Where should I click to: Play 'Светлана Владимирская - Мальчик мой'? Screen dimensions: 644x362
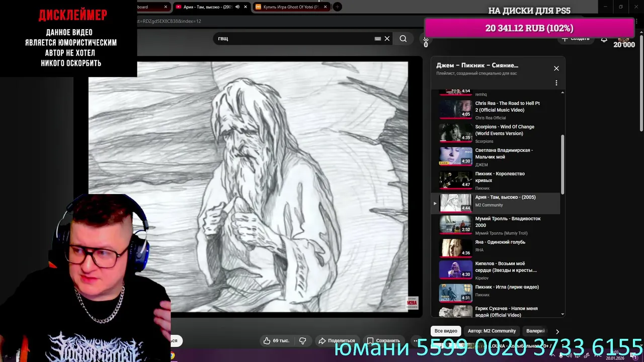point(504,153)
